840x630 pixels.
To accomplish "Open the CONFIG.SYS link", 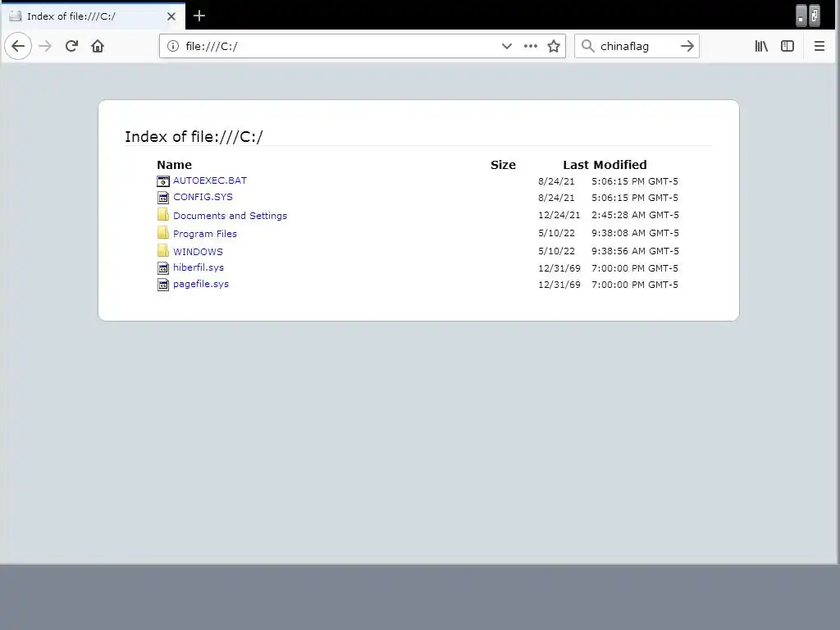I will [x=203, y=197].
